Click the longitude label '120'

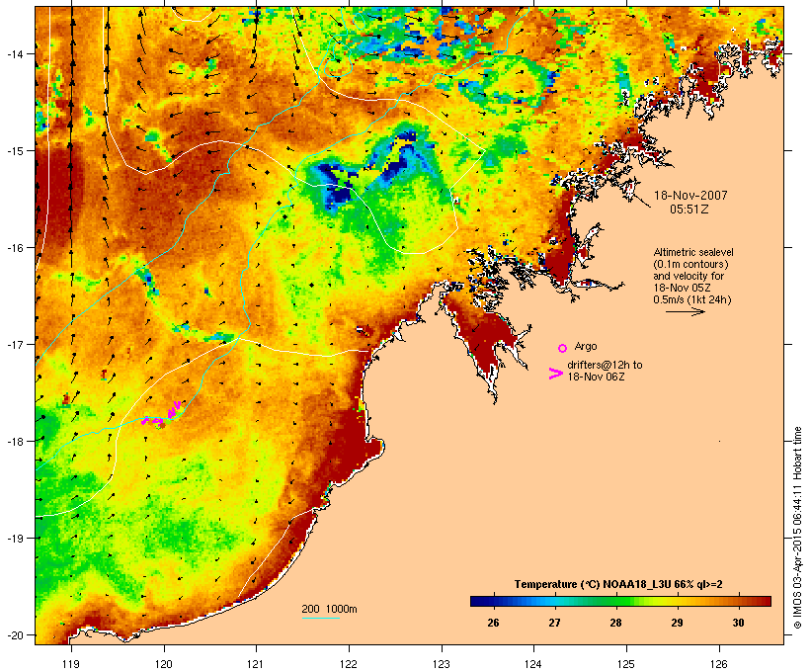click(164, 664)
